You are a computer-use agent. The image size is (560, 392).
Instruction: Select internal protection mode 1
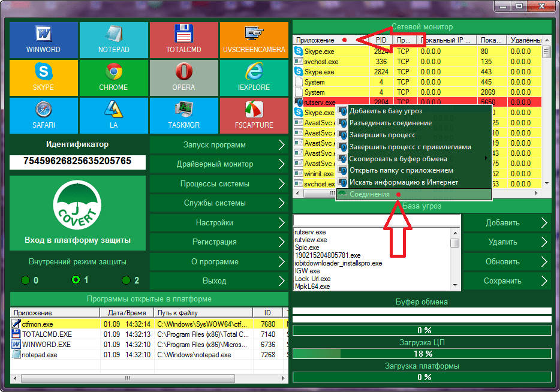[x=76, y=280]
